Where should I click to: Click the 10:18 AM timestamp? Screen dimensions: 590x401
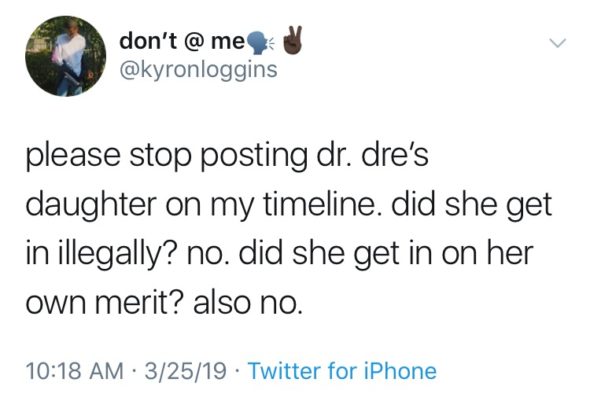point(75,371)
